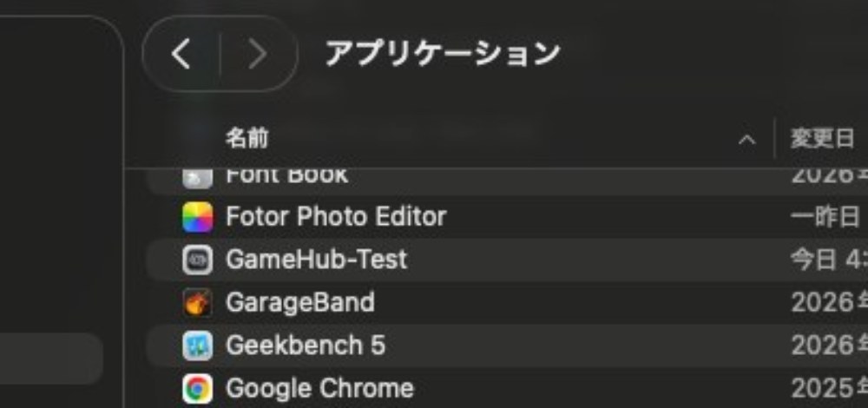
Task: Toggle sort order using the 名前 column arrow
Action: coord(746,140)
